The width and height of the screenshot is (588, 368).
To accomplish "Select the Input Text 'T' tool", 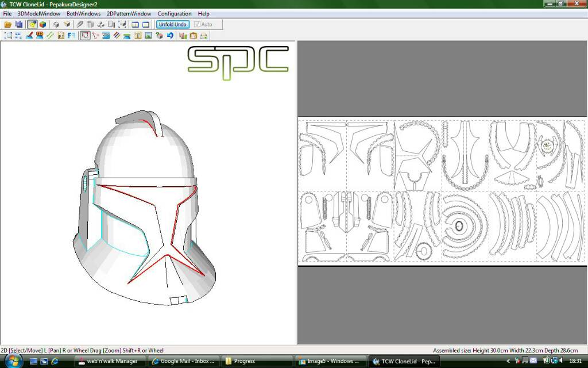I will coord(138,36).
